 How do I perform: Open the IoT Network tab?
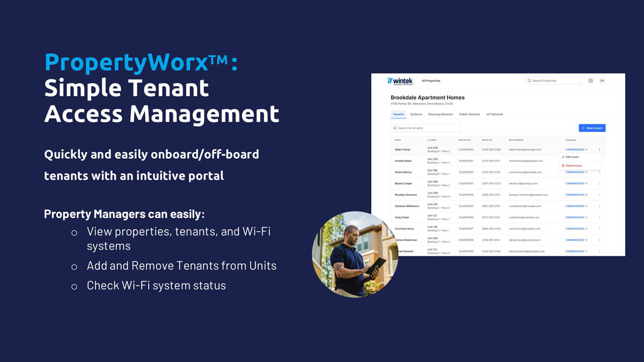[x=495, y=114]
